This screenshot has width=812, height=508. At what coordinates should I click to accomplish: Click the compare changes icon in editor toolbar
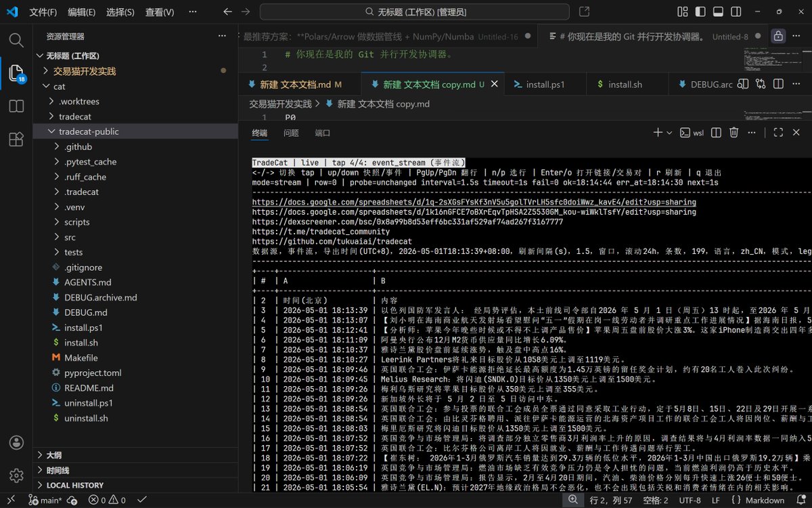(761, 85)
